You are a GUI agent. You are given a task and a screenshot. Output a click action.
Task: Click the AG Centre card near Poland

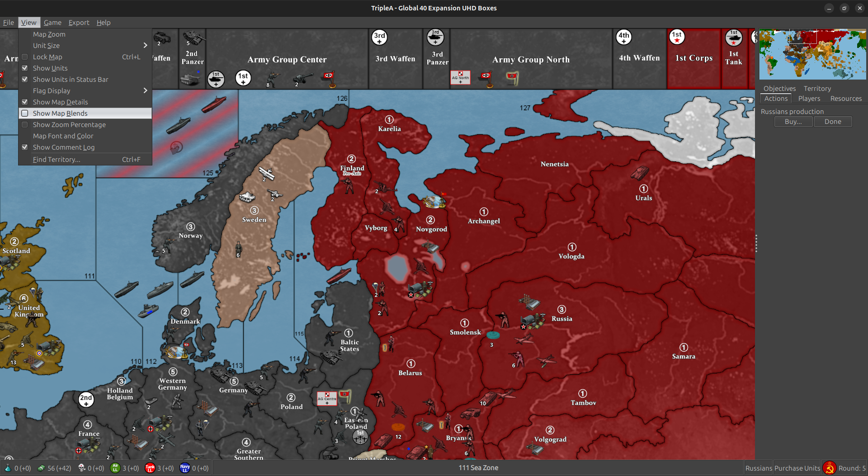tap(327, 399)
